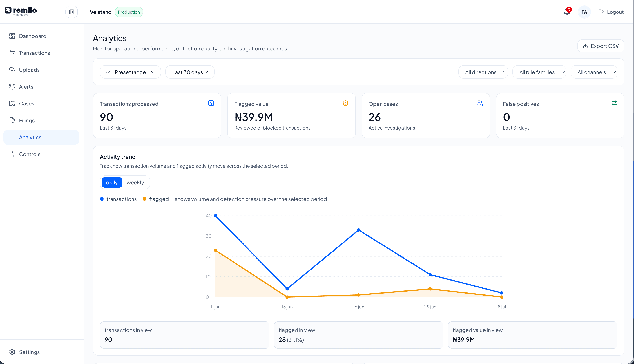Click the Cases folder icon
Image resolution: width=634 pixels, height=364 pixels.
tap(12, 103)
